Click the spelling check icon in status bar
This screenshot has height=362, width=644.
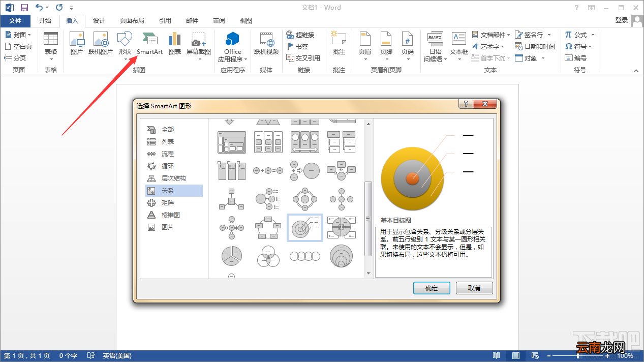click(91, 356)
